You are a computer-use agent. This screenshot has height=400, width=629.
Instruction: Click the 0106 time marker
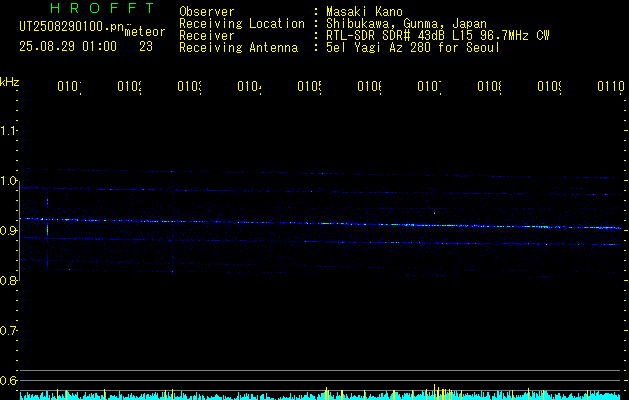click(x=369, y=87)
